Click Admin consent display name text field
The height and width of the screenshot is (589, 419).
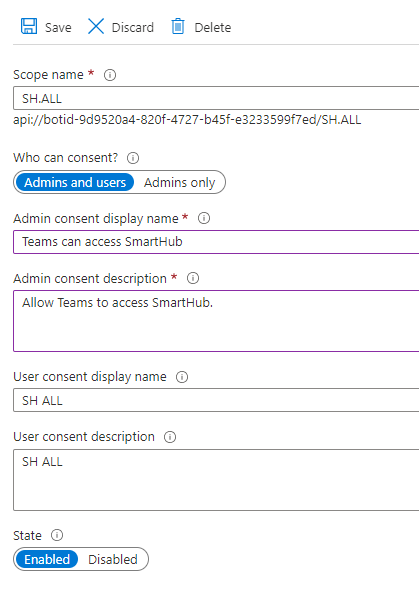pos(216,242)
